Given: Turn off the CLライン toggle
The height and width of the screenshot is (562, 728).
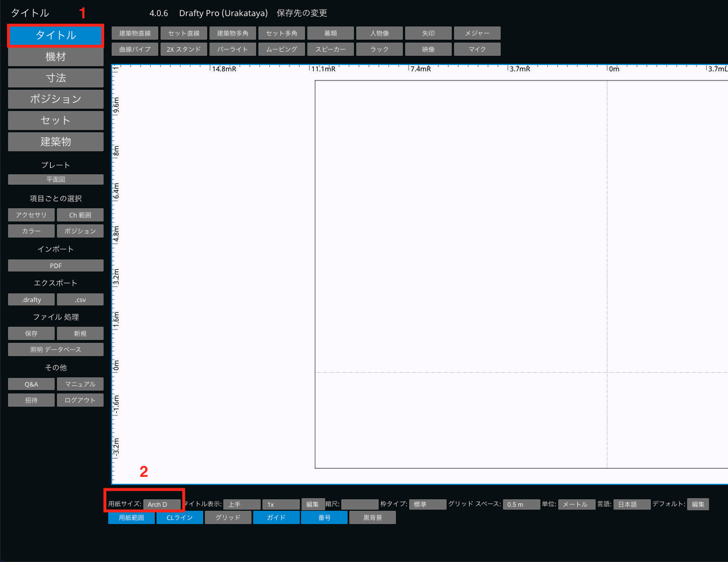Looking at the screenshot, I should [180, 518].
